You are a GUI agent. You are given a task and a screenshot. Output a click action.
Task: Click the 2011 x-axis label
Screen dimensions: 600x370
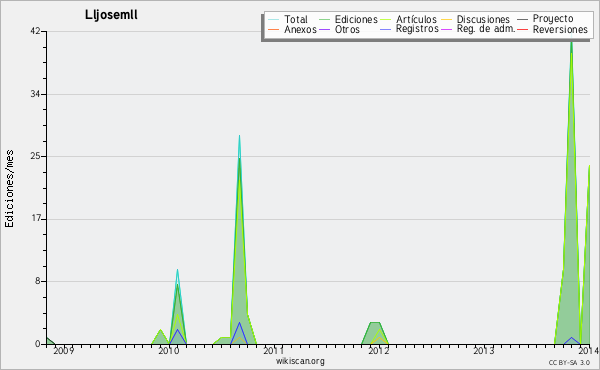pos(274,350)
